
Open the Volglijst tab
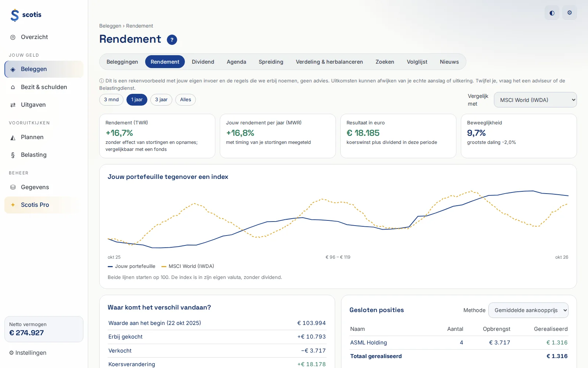point(417,62)
